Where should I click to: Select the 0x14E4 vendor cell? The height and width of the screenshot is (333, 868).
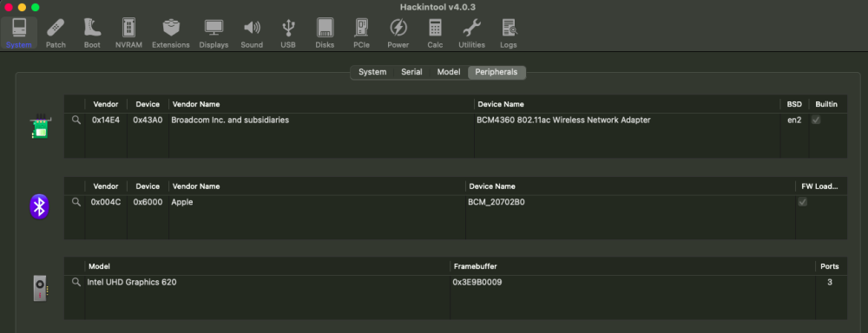[106, 120]
